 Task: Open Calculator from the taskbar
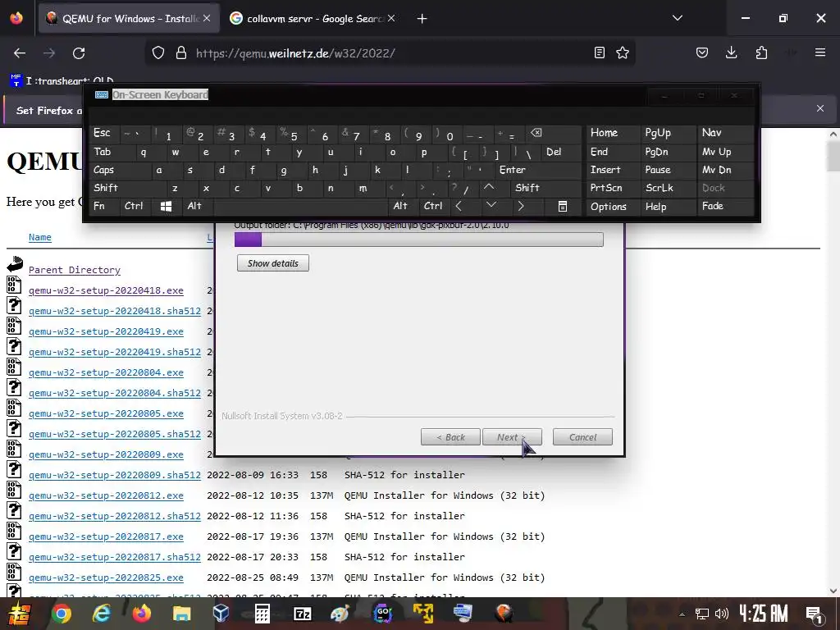tap(262, 614)
